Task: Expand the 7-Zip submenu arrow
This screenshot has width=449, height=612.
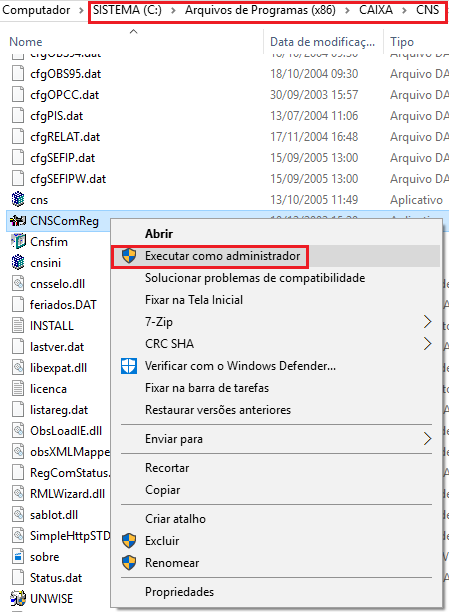Action: [428, 322]
